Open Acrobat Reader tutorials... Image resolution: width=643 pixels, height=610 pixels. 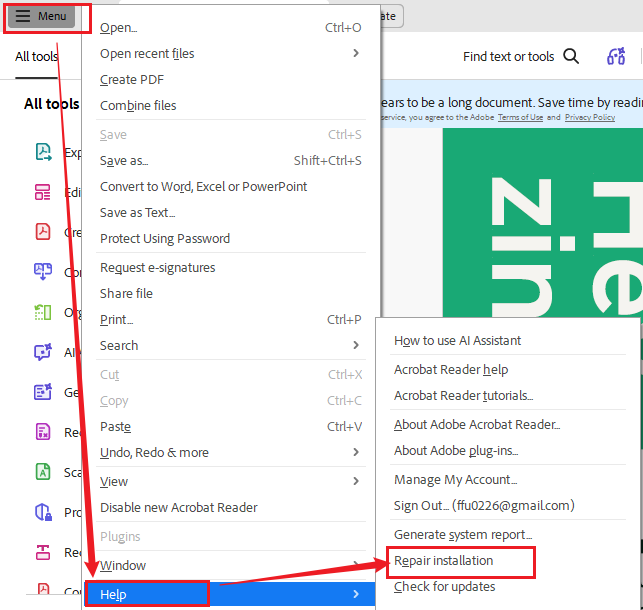coord(508,395)
